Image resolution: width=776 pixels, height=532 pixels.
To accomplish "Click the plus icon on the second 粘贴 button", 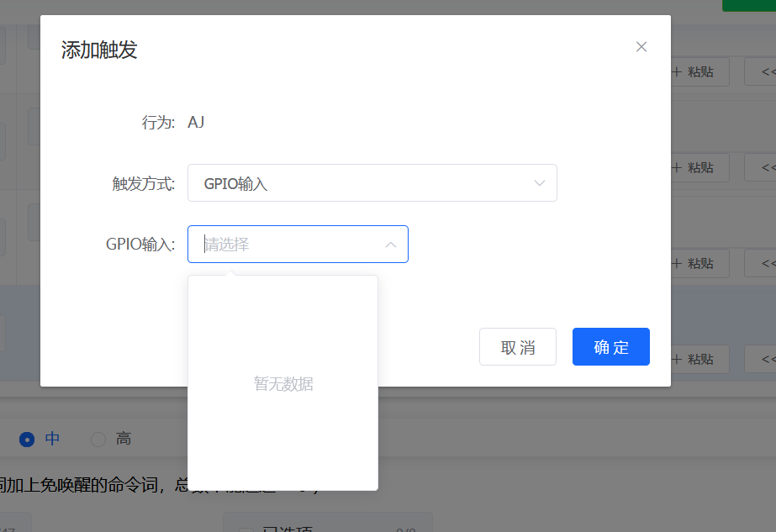I will coord(678,167).
